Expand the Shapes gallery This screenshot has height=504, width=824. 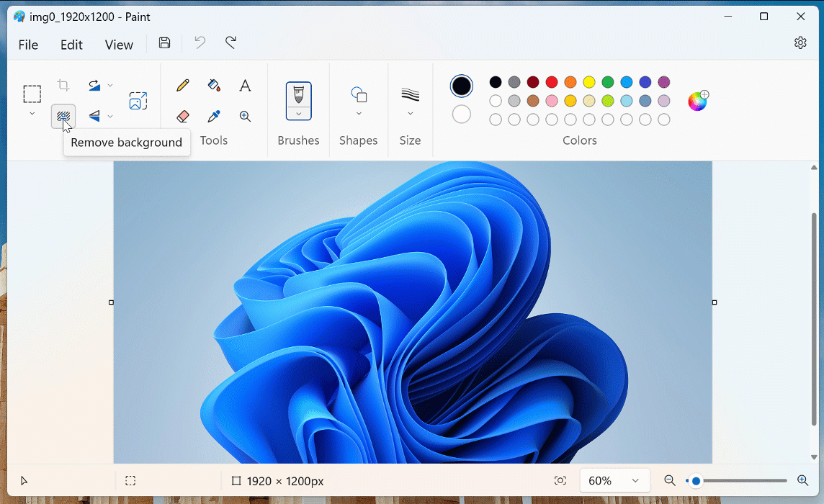[x=359, y=113]
